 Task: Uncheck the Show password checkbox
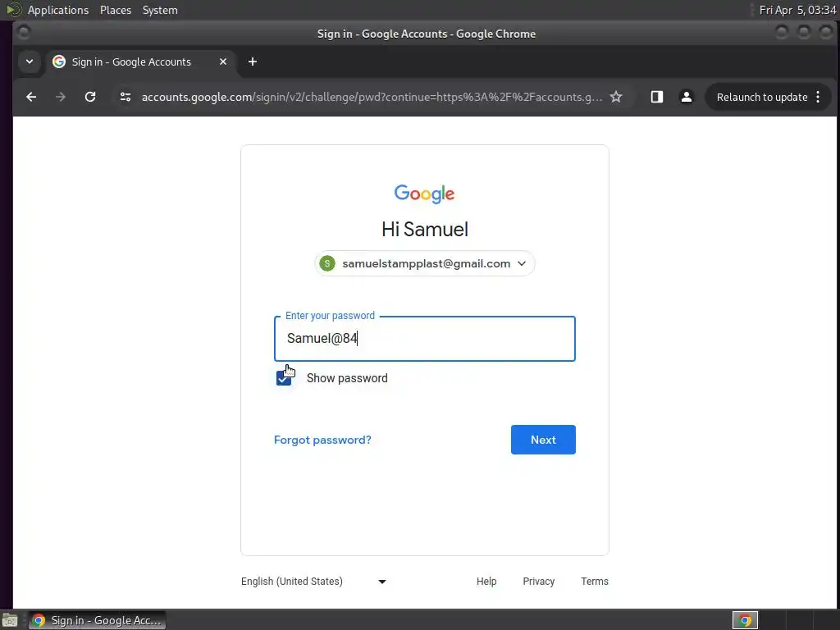coord(283,378)
